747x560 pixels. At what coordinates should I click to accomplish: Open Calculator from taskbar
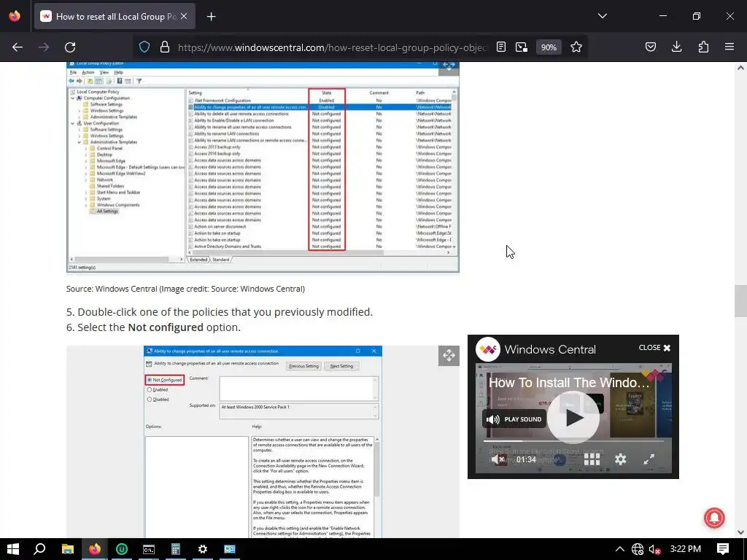pos(176,549)
